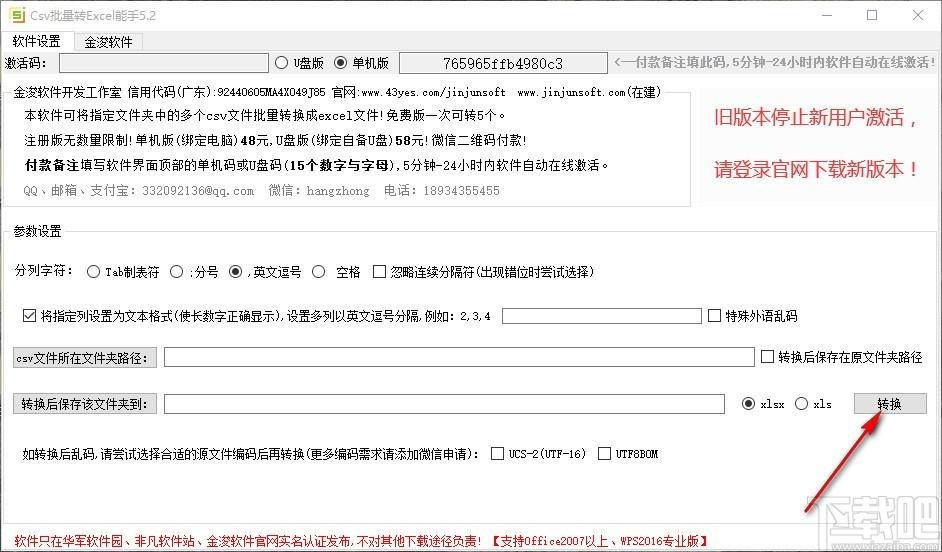
Task: Click the red 旧版本停止新用户激活 notice
Action: pyautogui.click(x=815, y=118)
